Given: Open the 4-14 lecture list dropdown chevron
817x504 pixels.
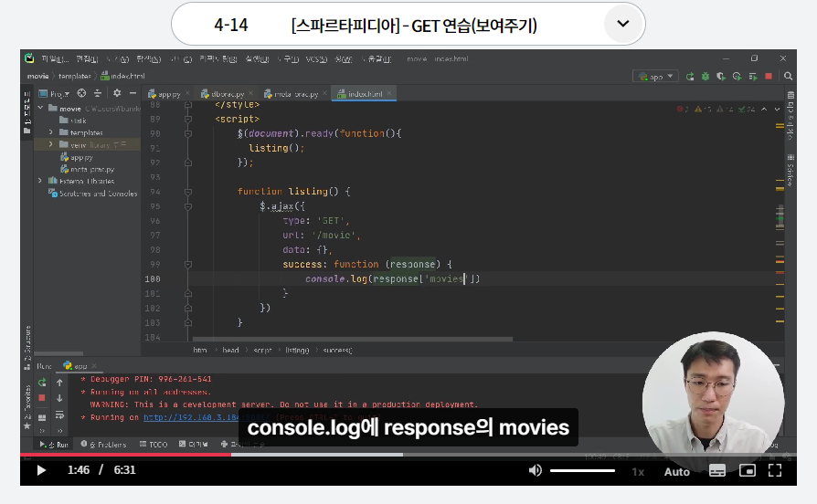Looking at the screenshot, I should click(x=622, y=24).
